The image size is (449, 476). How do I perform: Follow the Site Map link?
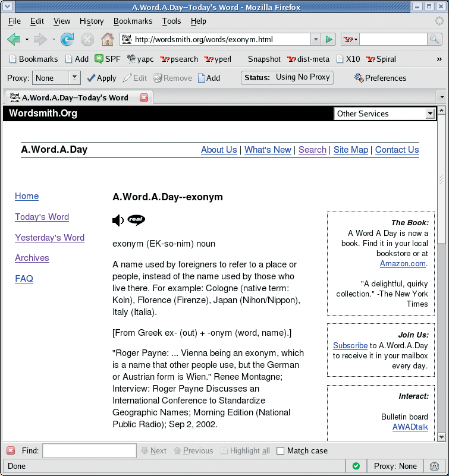tap(350, 150)
